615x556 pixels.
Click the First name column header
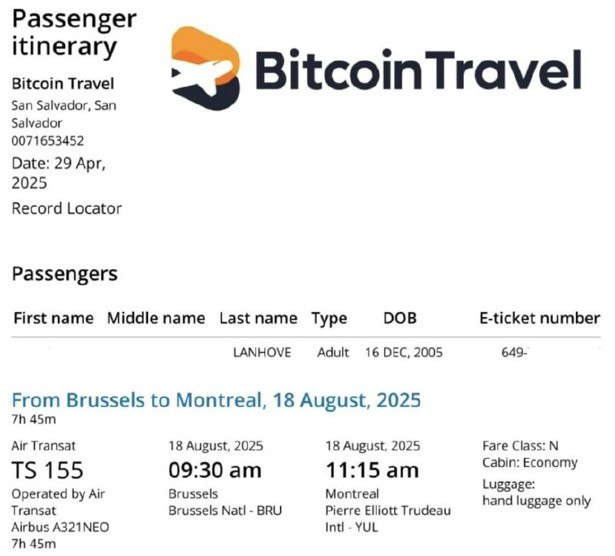click(x=54, y=318)
